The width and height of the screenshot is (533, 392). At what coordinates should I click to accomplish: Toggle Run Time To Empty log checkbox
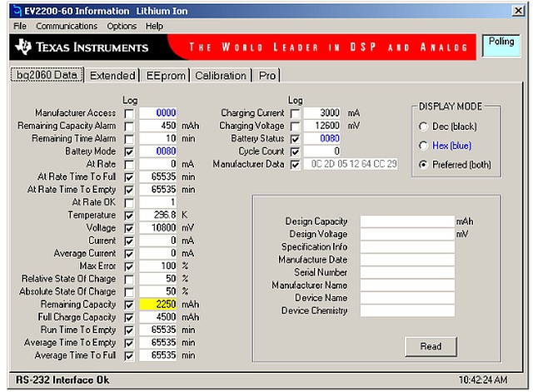tap(129, 330)
